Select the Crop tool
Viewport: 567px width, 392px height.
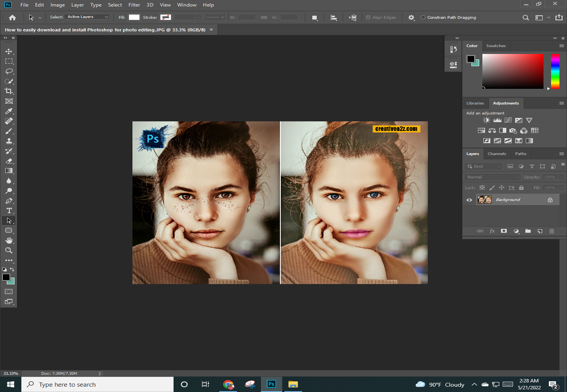click(x=9, y=91)
